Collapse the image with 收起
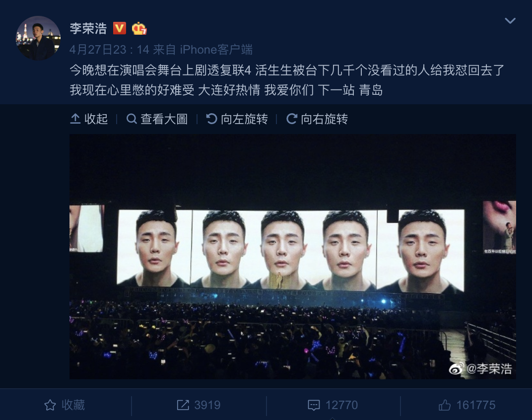 (89, 119)
